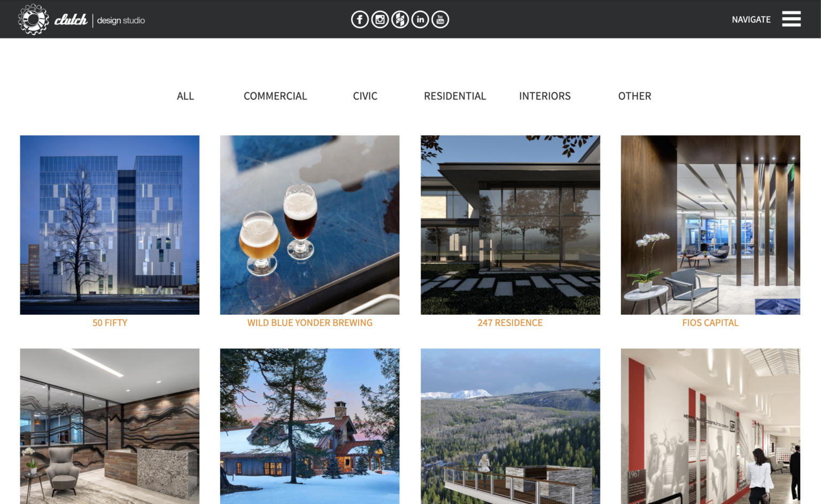Viewport: 821px width, 504px height.
Task: Filter projects by COMMERCIAL
Action: click(275, 96)
